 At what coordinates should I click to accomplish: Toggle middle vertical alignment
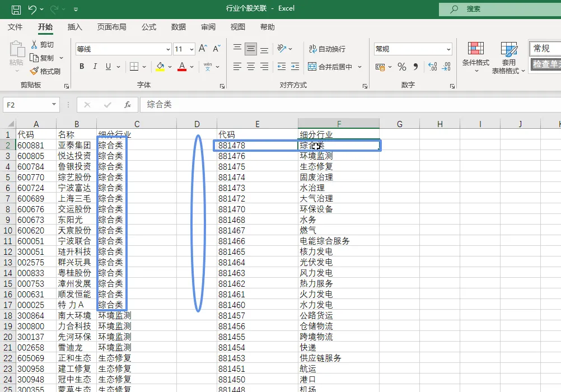point(251,49)
